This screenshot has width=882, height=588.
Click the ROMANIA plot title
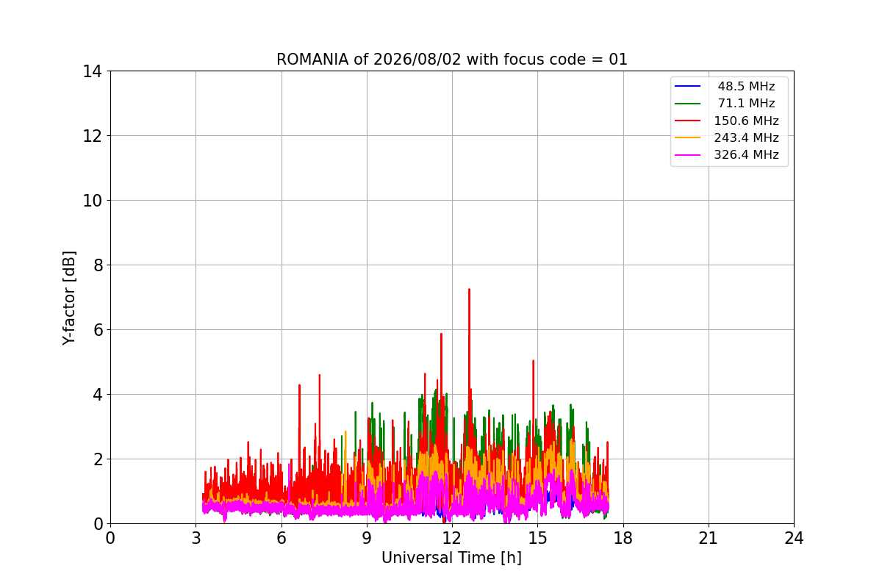(452, 60)
